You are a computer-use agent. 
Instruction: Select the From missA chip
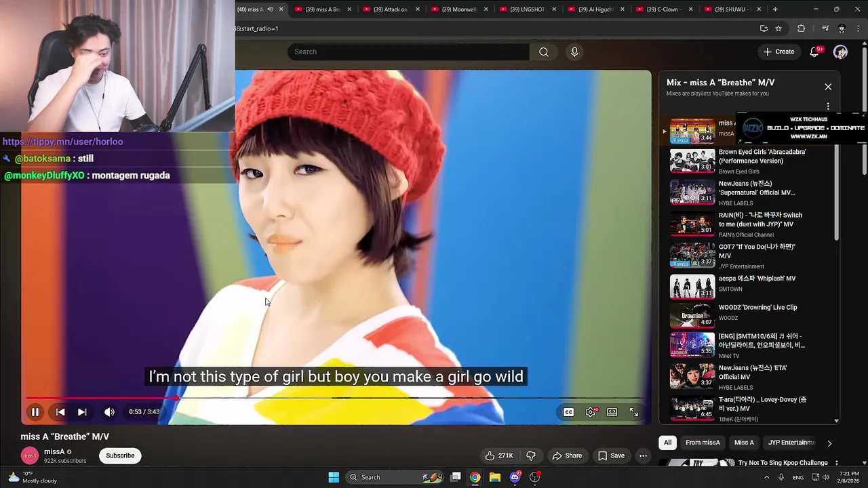coord(703,443)
